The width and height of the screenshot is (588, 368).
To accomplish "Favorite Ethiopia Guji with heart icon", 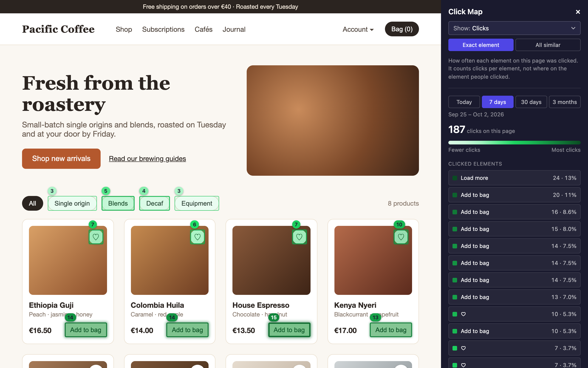I will coord(96,237).
